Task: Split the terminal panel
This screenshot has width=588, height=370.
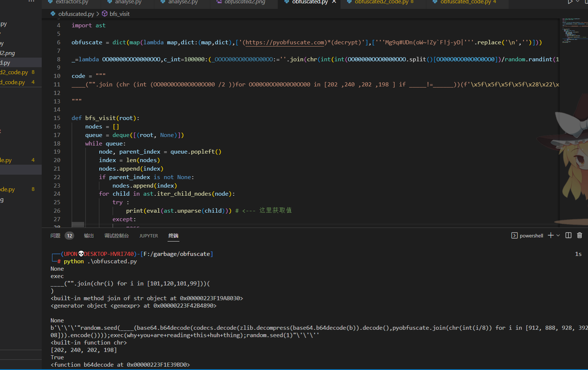Action: (x=568, y=236)
